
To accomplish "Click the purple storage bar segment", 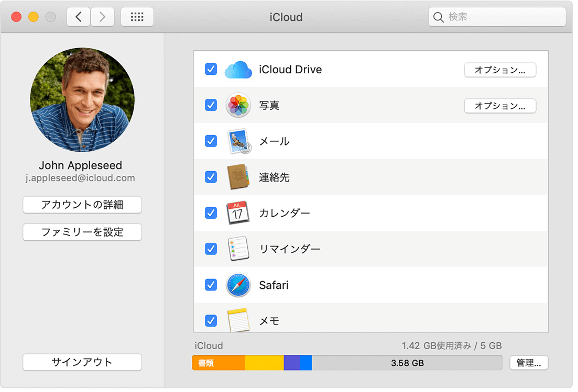I will [x=292, y=363].
